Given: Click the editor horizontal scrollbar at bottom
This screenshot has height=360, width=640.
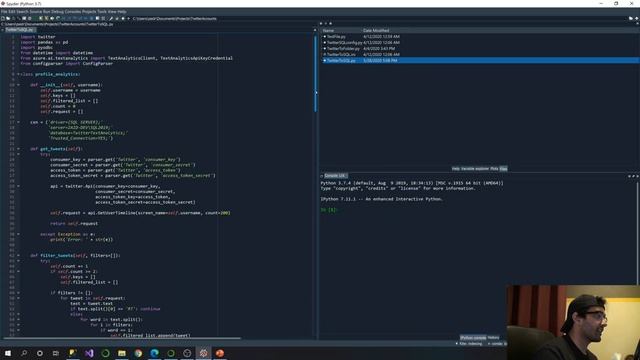Looking at the screenshot, I should click(x=122, y=338).
